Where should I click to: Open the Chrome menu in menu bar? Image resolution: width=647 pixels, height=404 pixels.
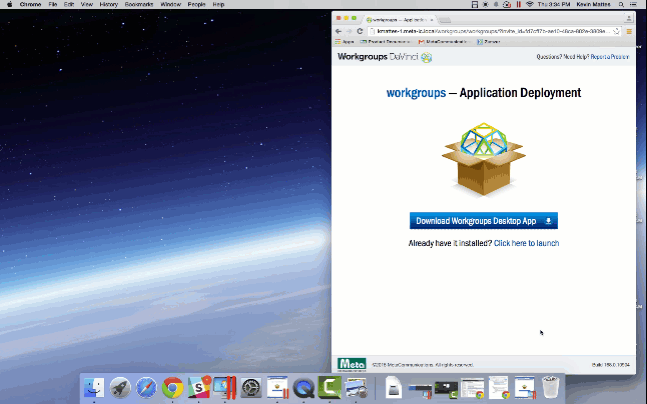30,4
